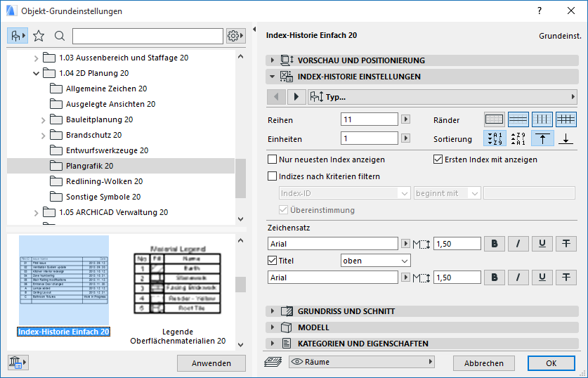Select 'Brandschutz 20' folder in tree
This screenshot has width=588, height=378.
[x=93, y=135]
